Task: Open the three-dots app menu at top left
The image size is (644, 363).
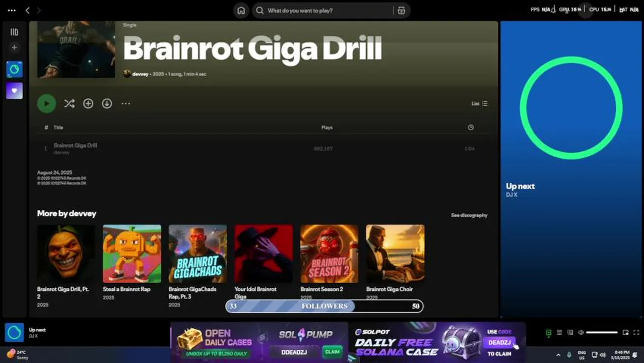Action: (x=12, y=10)
